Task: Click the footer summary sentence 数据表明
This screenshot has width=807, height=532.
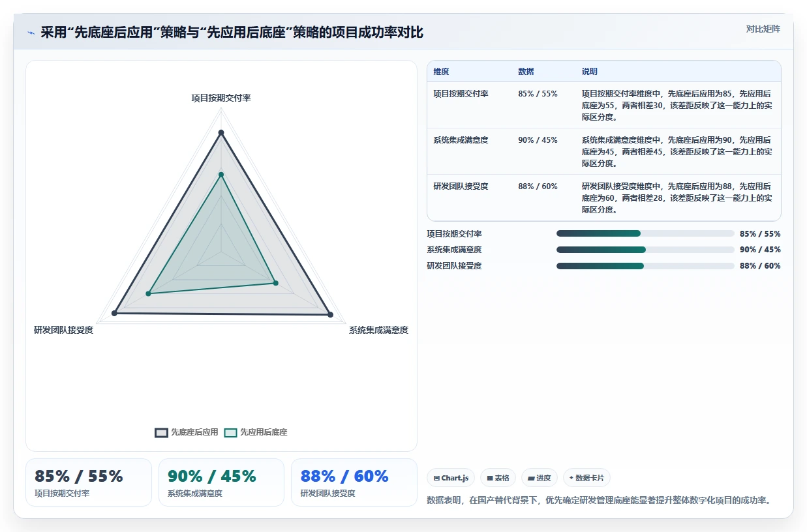Action: click(600, 501)
